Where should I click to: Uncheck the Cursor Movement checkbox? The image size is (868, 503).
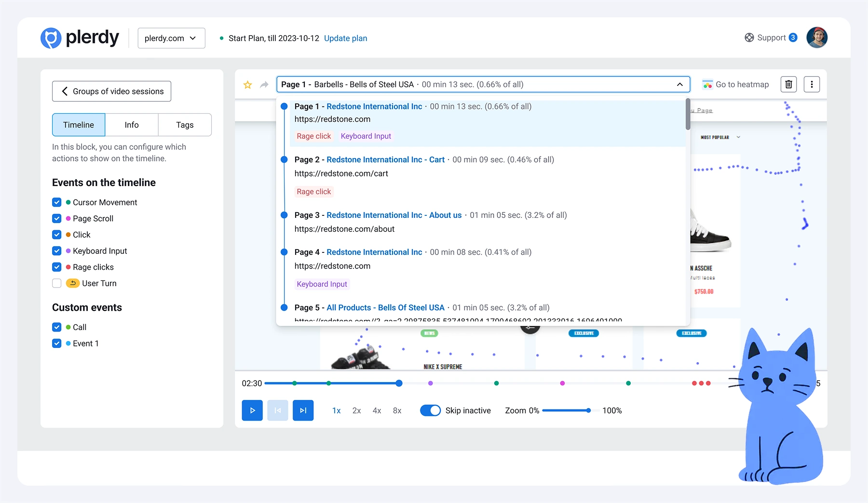[57, 202]
